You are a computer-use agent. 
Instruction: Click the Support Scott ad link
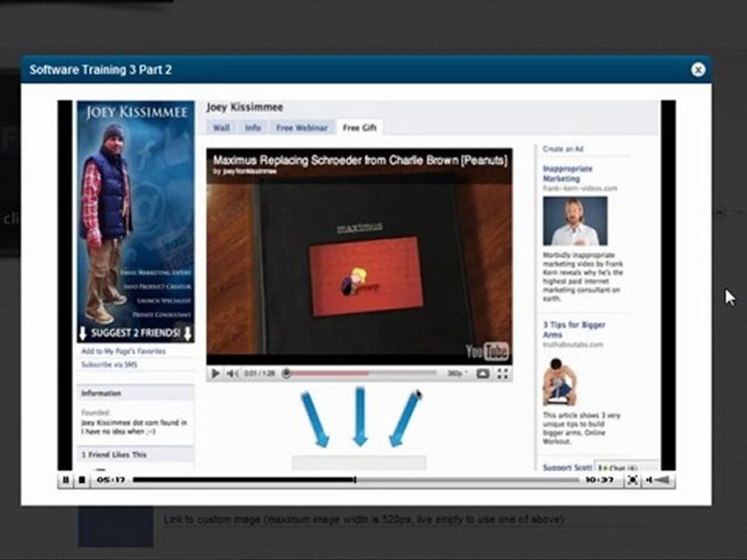(x=567, y=467)
